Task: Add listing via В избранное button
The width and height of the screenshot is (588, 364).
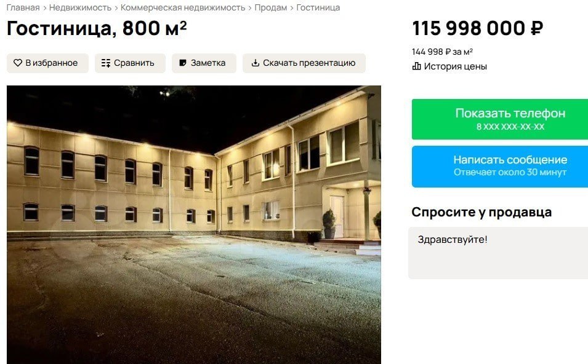Action: pyautogui.click(x=47, y=63)
